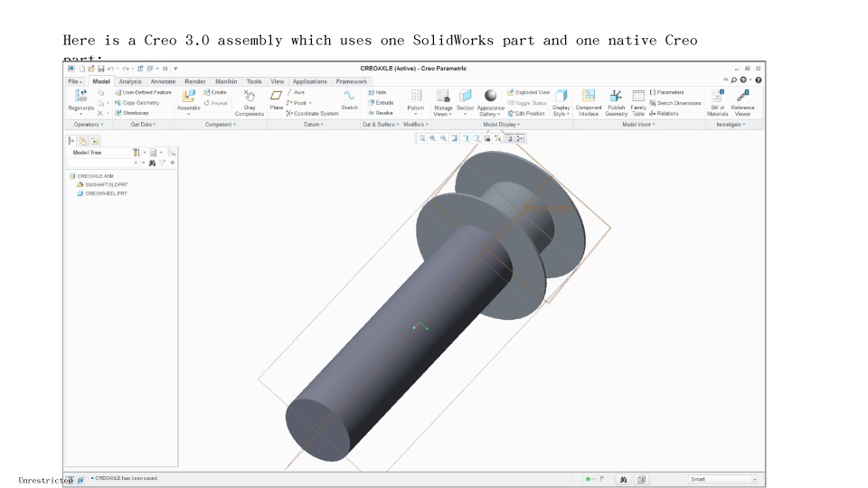
Task: Open the Render tab
Action: coord(195,81)
